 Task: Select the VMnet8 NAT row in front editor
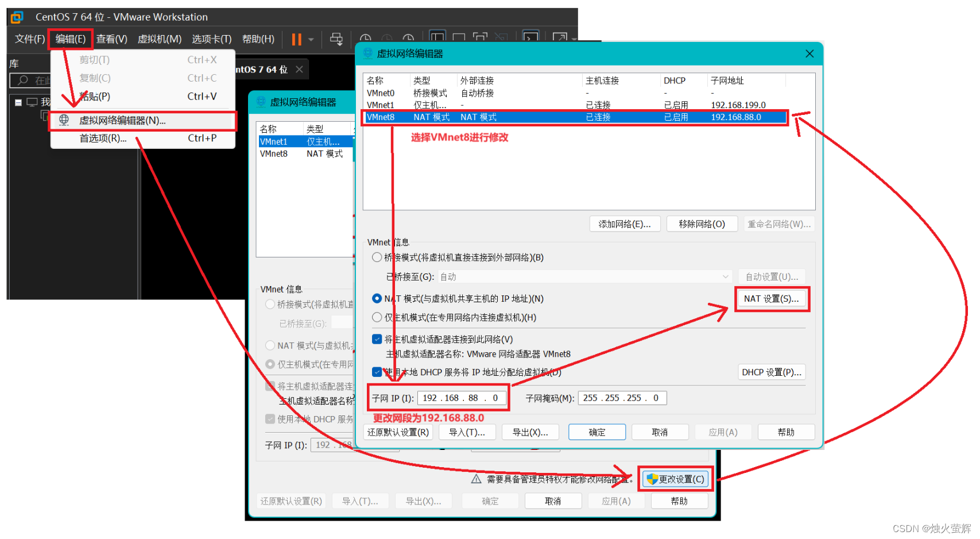(x=575, y=117)
